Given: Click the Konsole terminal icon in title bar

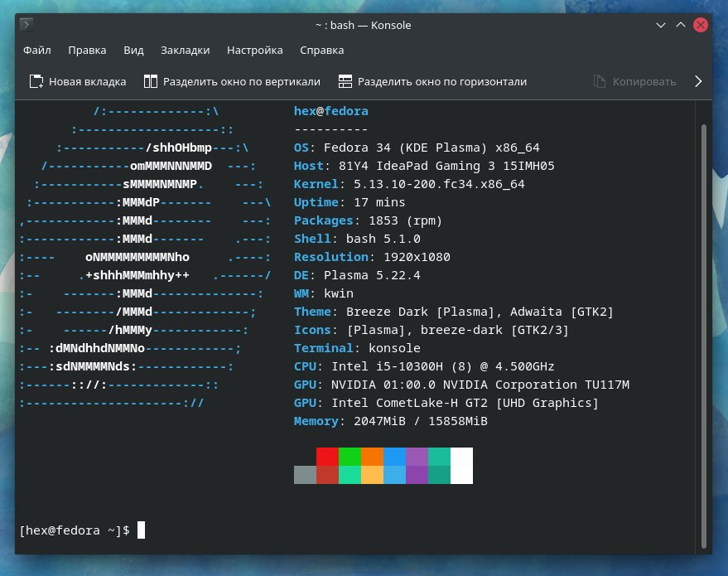Looking at the screenshot, I should pos(27,24).
